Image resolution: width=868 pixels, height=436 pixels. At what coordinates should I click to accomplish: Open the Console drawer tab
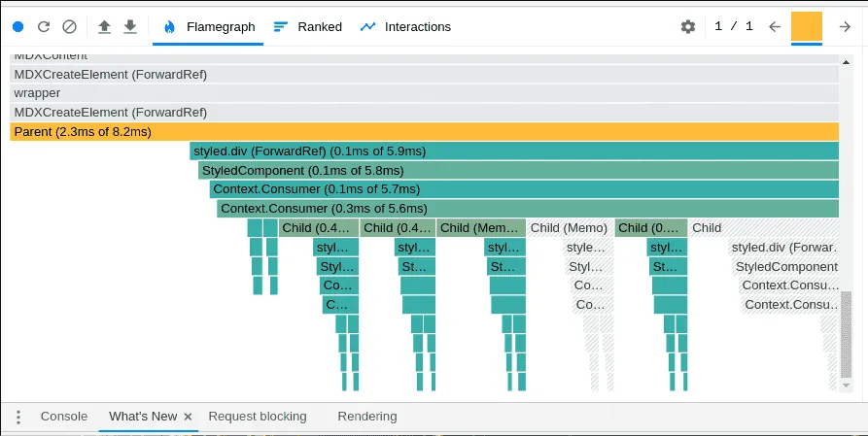click(x=64, y=416)
